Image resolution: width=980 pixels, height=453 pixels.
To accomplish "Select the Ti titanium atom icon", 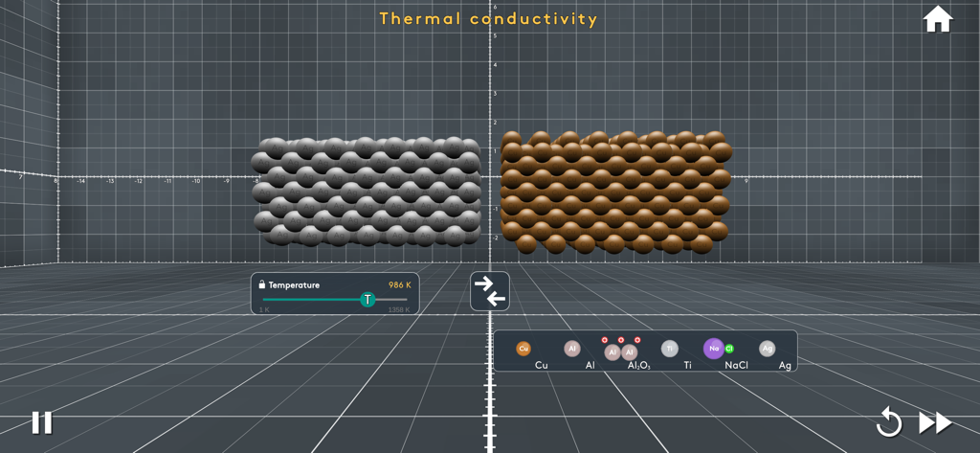I will pyautogui.click(x=669, y=349).
